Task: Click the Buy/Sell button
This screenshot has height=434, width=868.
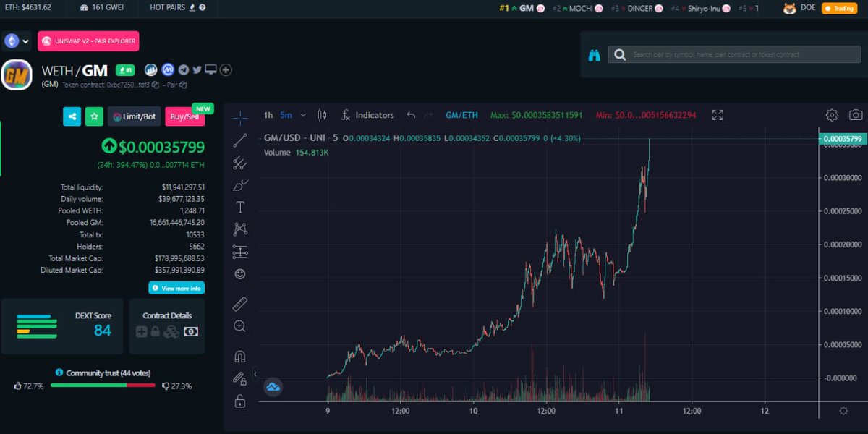Action: pos(185,116)
